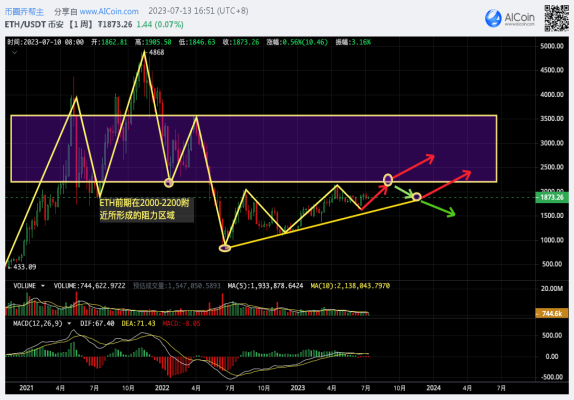Click the ETH 2000-2200 resistance annotation text
This screenshot has height=400, width=574.
(145, 209)
